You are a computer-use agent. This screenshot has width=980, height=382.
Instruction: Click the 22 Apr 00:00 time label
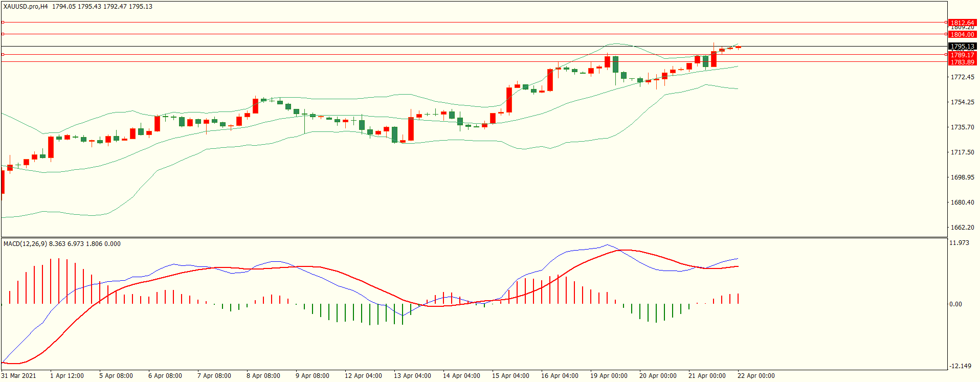(756, 376)
